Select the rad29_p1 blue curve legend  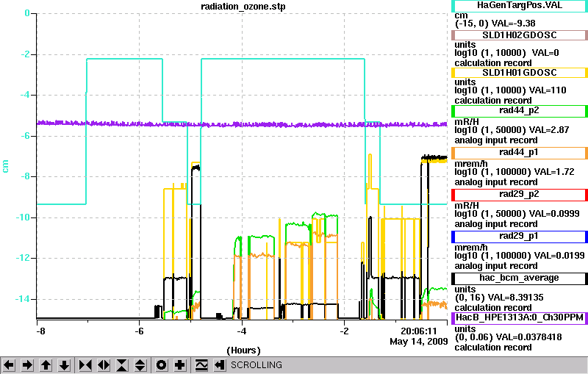pyautogui.click(x=520, y=237)
